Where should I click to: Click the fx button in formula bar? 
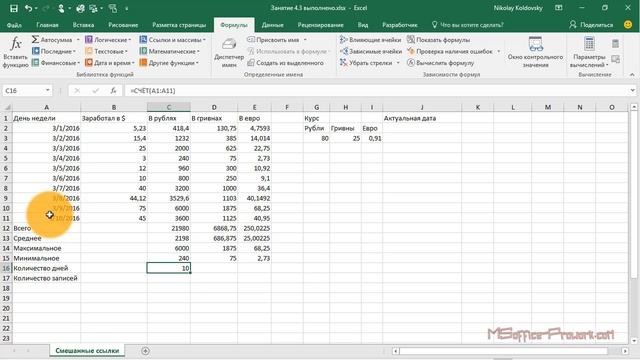[x=113, y=91]
